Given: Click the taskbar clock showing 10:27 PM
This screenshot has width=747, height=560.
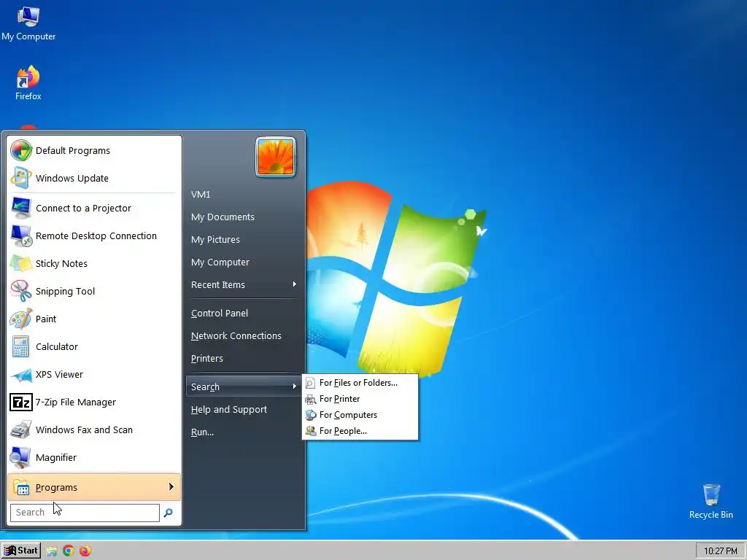Looking at the screenshot, I should [720, 551].
